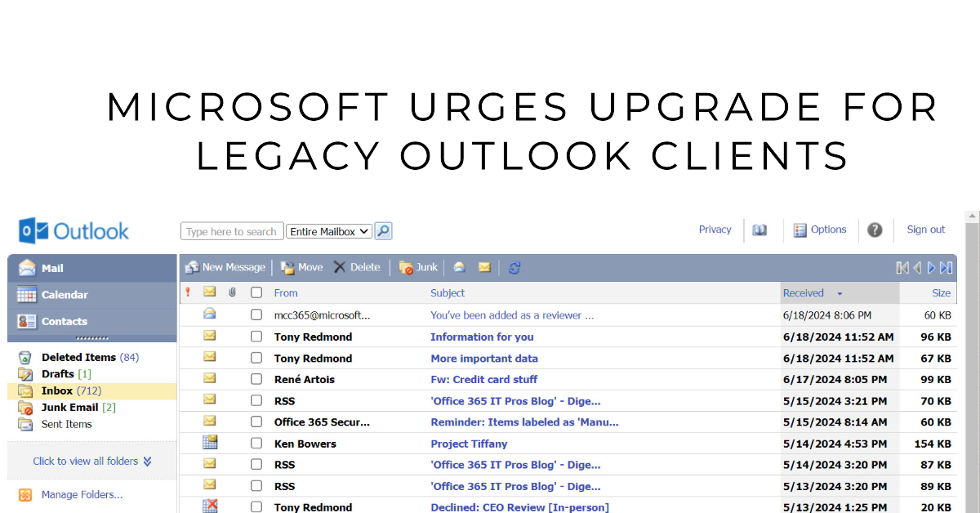Click the Sign out link
This screenshot has width=980, height=513.
coord(925,230)
